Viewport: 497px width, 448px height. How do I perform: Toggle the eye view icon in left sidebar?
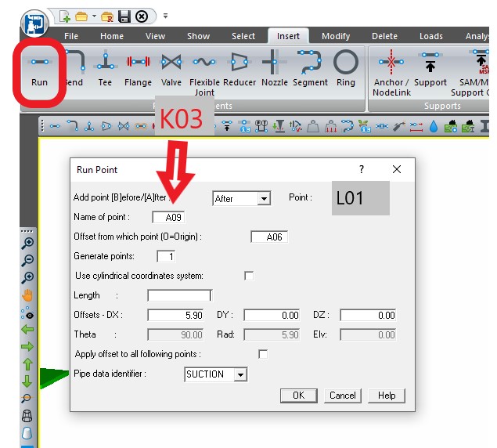pos(27,313)
